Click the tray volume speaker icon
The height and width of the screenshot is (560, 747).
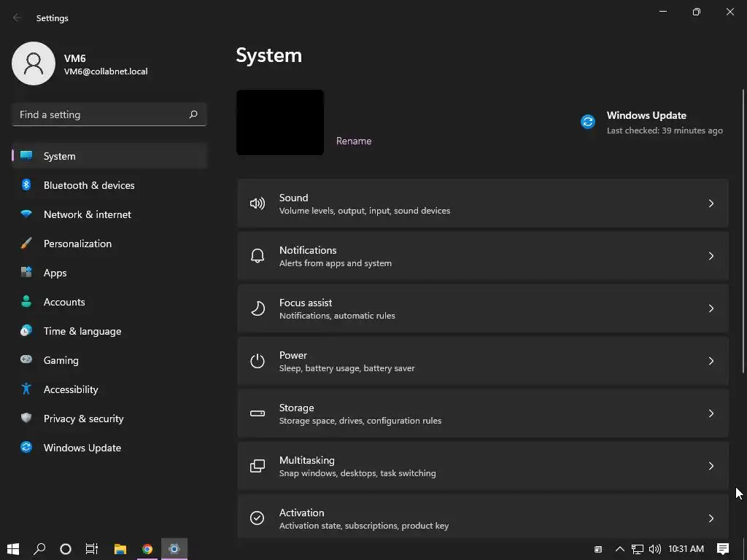(x=655, y=549)
